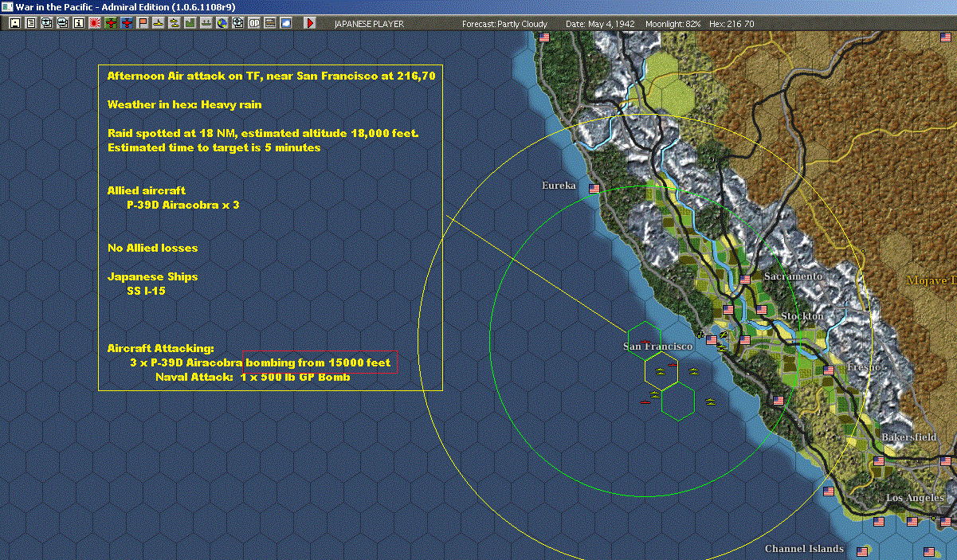Click the 'Forecast: Partly Cloudy' status text

[504, 24]
